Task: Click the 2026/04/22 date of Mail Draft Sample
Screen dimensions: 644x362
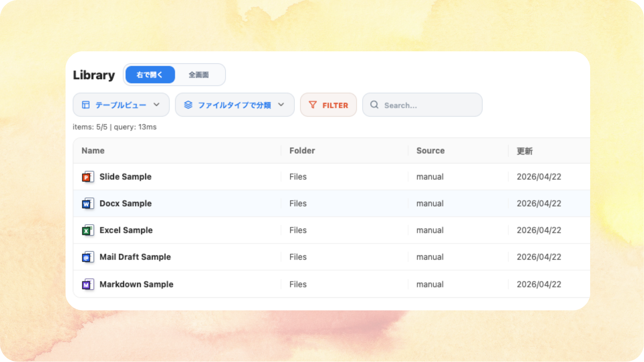Action: (x=539, y=257)
